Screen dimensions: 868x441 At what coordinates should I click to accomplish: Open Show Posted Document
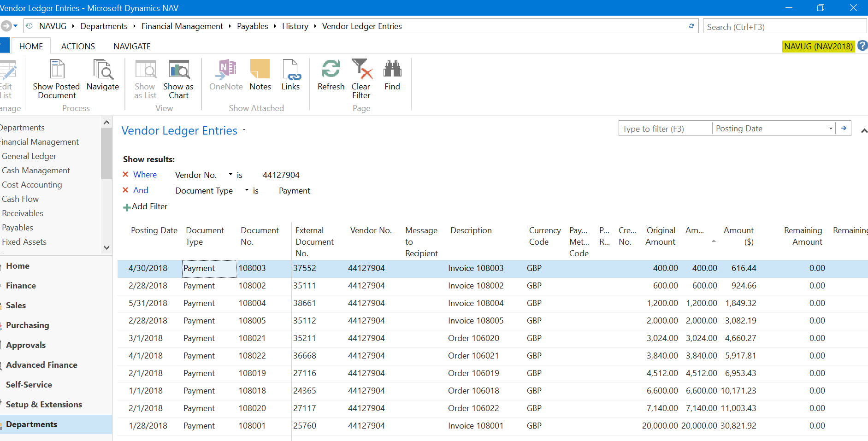point(56,79)
